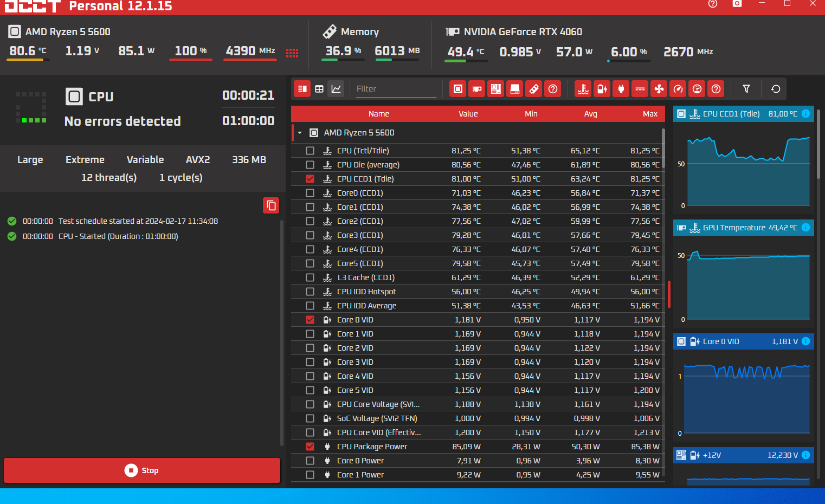Show info for CPU CCD1 (Tdie) graph

point(805,114)
